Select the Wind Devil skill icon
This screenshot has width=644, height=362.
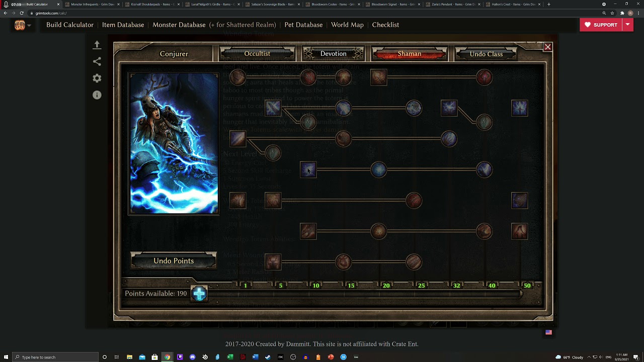(308, 169)
